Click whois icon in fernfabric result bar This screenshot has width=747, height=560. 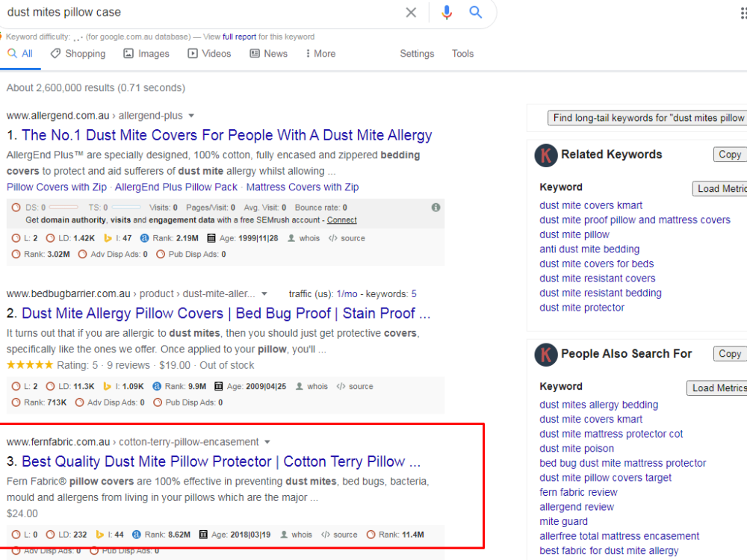283,535
